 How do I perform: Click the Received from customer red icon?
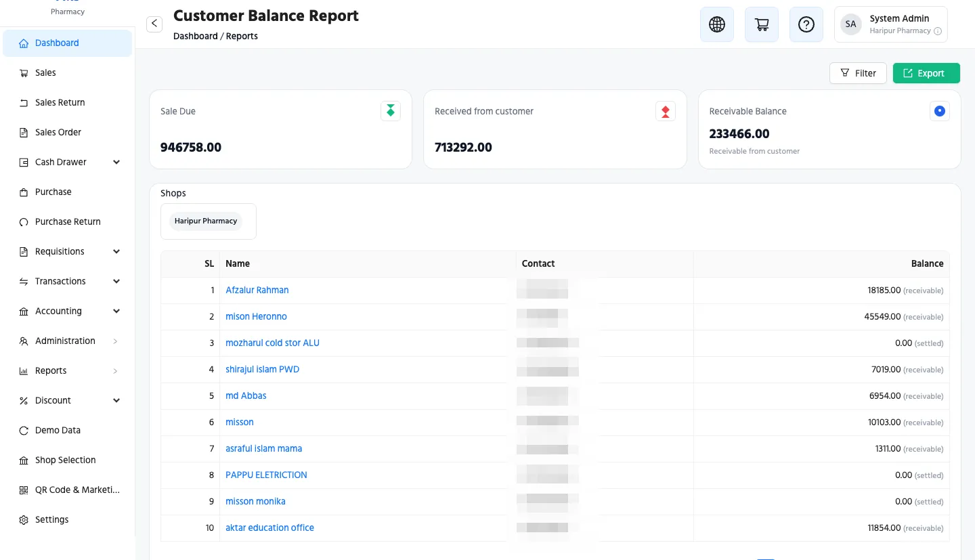point(666,111)
